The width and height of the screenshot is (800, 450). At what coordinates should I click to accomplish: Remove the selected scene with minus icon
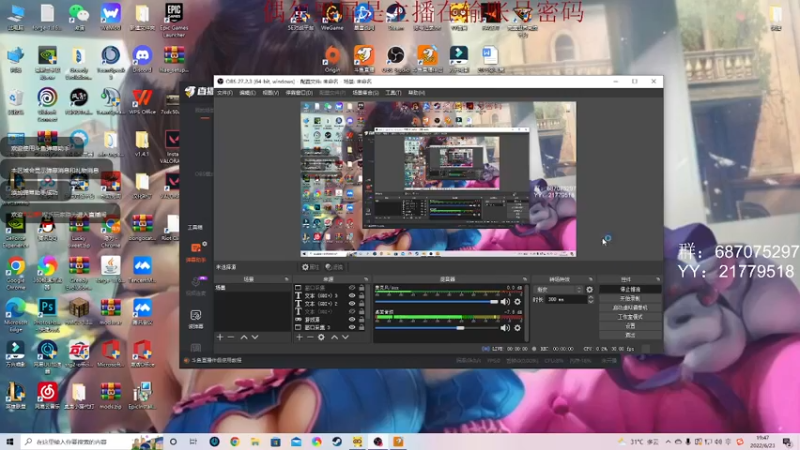pos(231,337)
